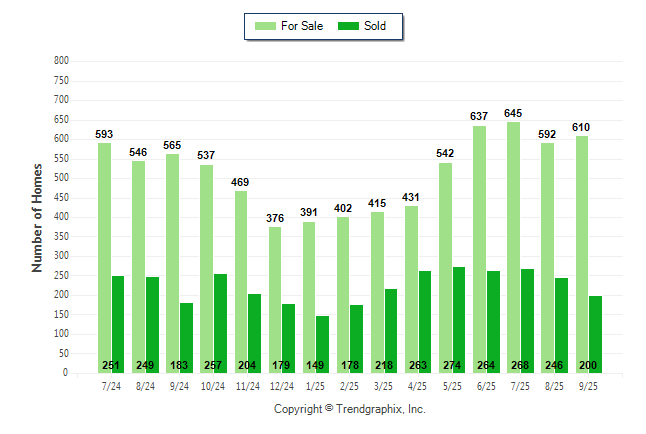Click the dark green Sold legend swatch
Image resolution: width=646 pixels, height=434 pixels.
point(351,26)
